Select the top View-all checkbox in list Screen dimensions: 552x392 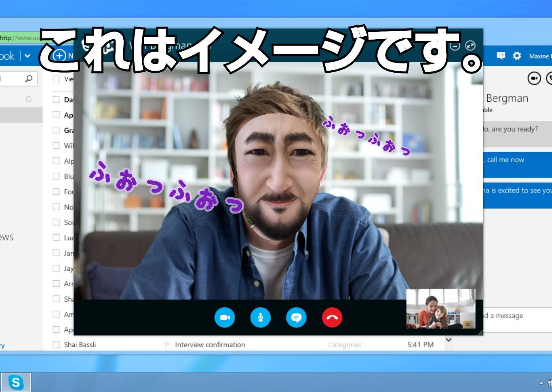click(56, 79)
